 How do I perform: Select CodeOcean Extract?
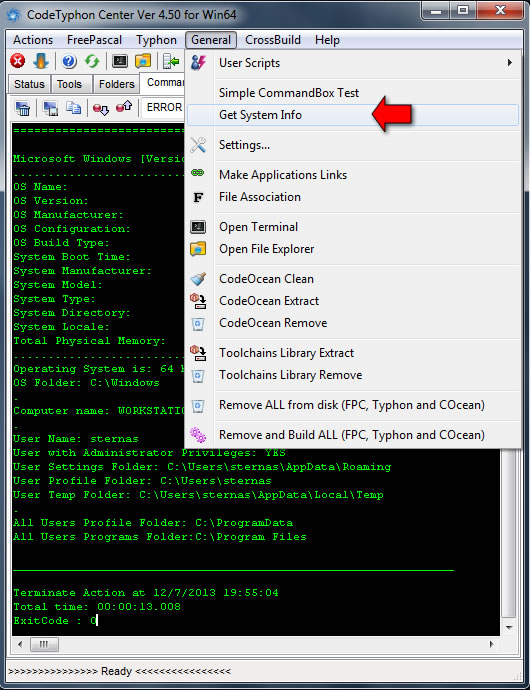point(353,301)
